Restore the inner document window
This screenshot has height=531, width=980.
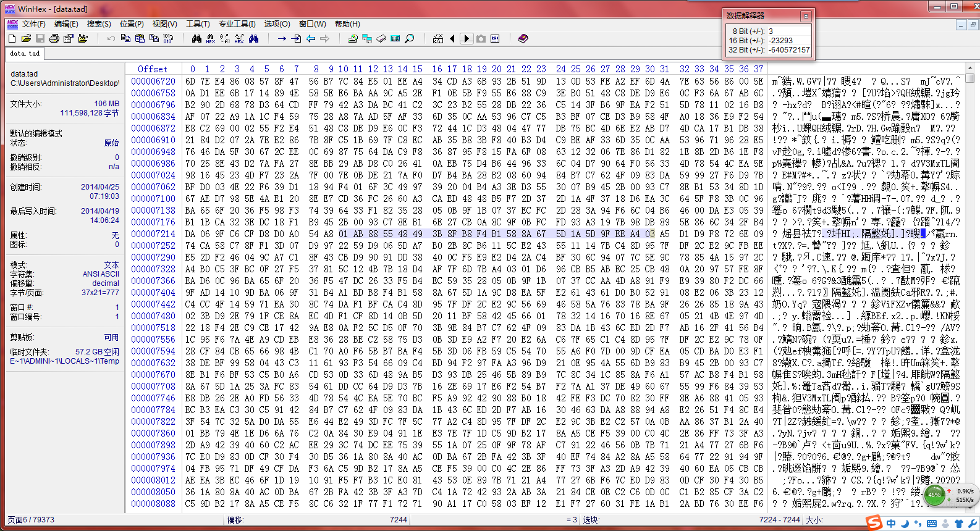point(973,25)
